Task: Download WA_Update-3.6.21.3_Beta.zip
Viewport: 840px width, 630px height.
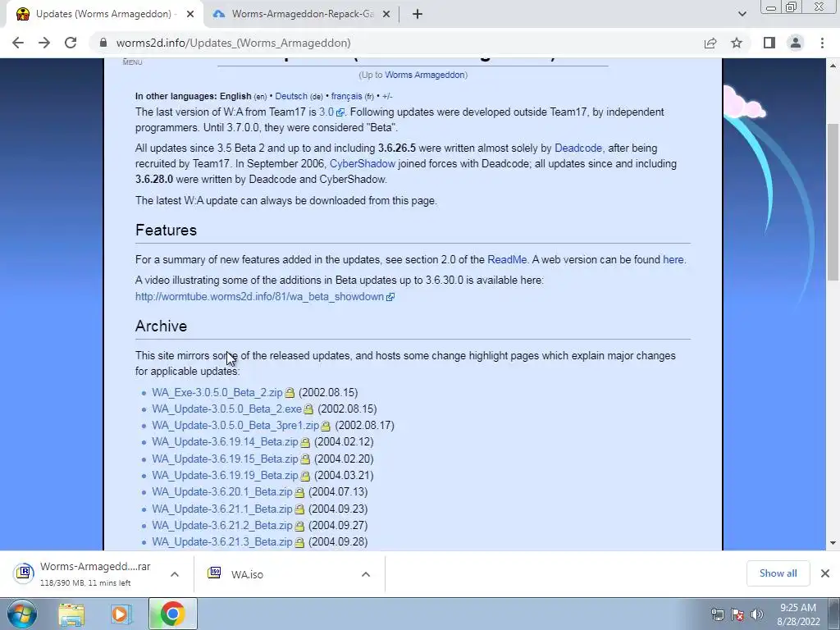Action: (x=221, y=541)
